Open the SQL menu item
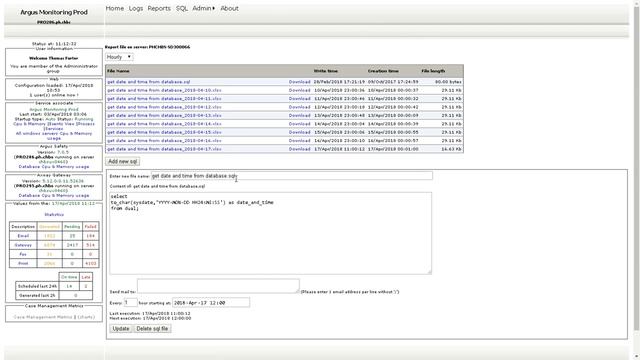This screenshot has width=640, height=360. click(x=182, y=8)
